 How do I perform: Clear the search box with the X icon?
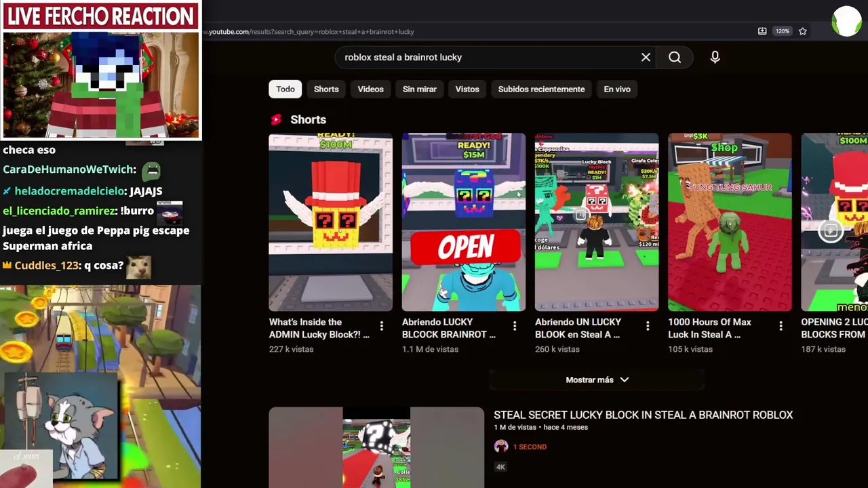[646, 58]
